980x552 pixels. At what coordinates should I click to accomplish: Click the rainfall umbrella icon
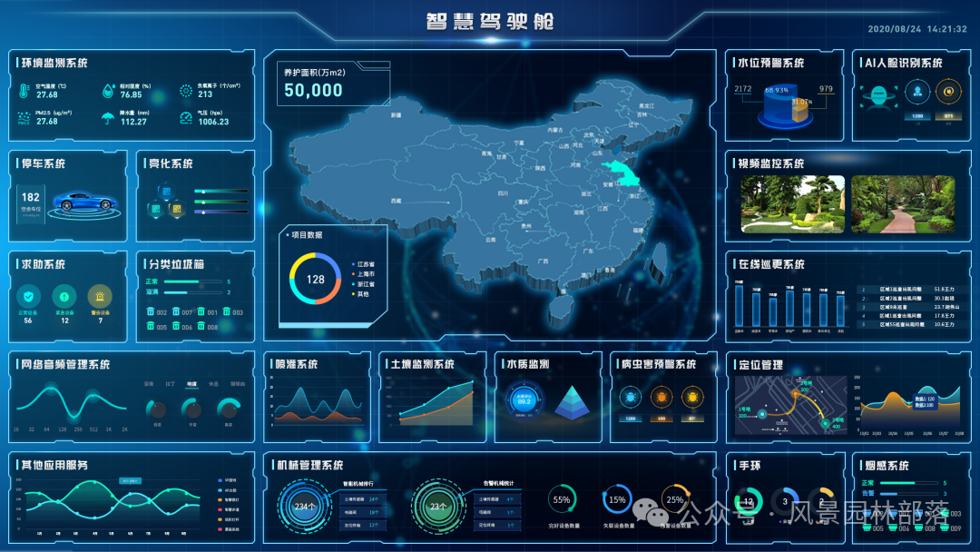108,117
